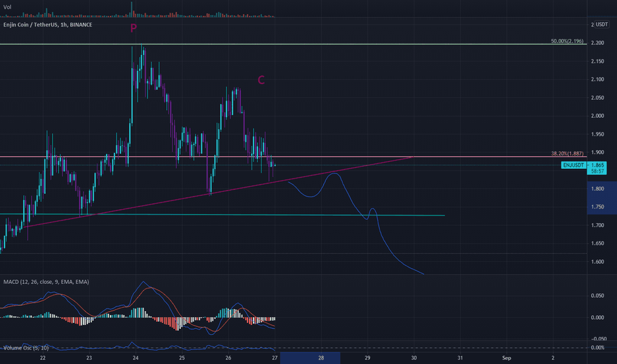Click the 50.00%(2.196) Fibonacci label
The height and width of the screenshot is (364, 617).
click(x=567, y=41)
